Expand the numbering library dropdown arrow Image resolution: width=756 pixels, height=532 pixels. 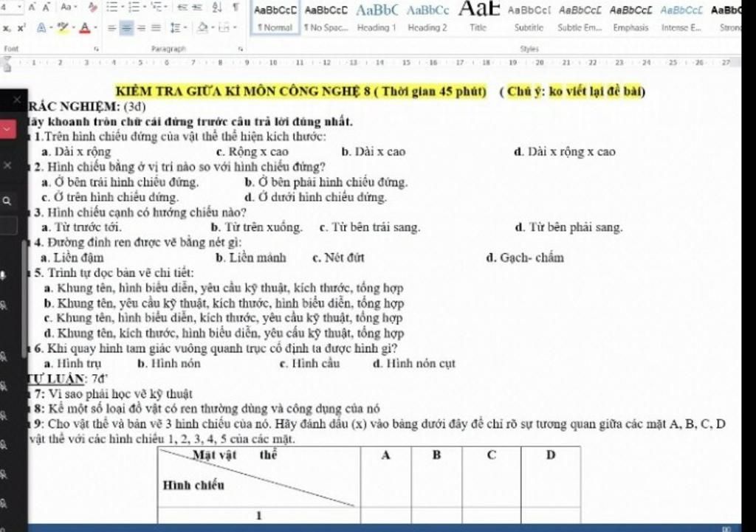[x=144, y=7]
